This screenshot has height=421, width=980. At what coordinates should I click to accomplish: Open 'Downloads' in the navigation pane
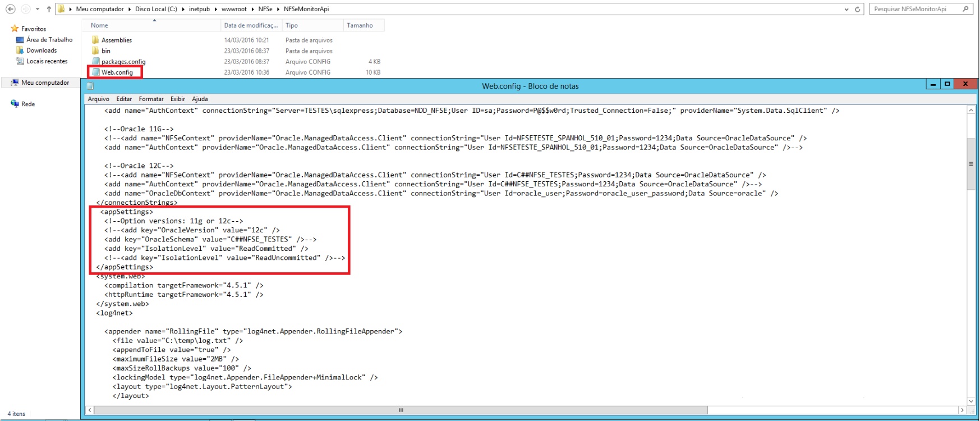(42, 51)
